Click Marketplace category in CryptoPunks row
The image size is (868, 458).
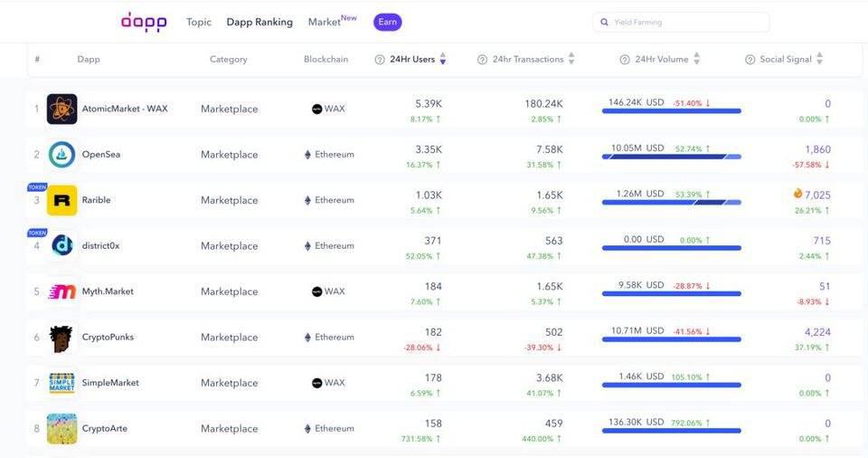229,337
